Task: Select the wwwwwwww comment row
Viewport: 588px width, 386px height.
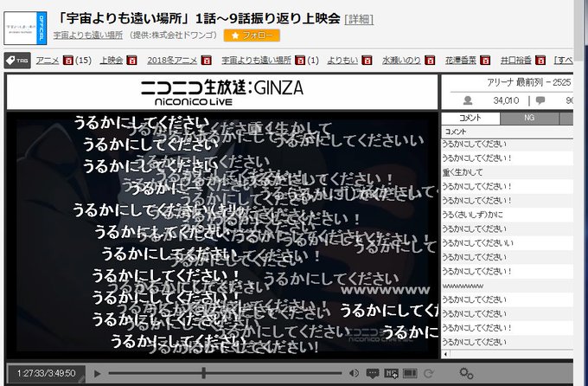Action: [507, 286]
